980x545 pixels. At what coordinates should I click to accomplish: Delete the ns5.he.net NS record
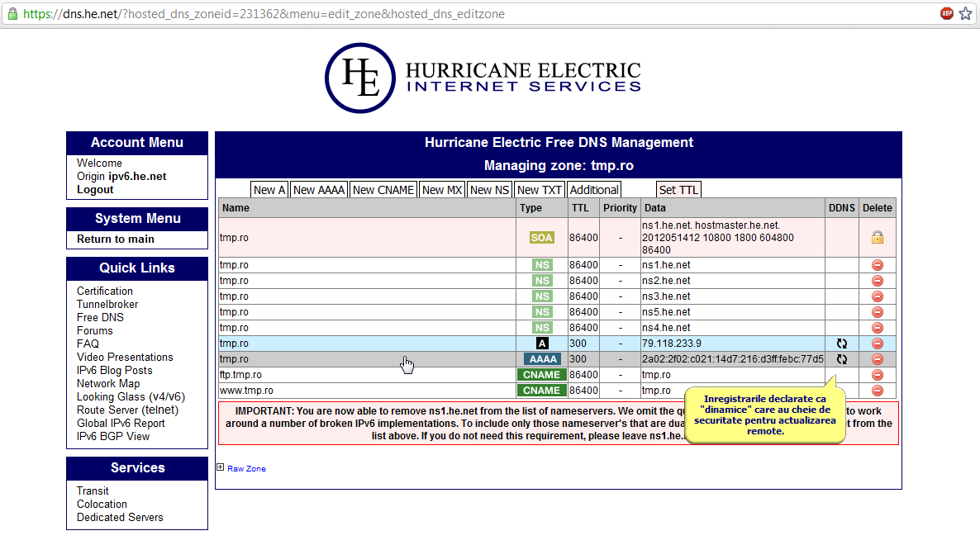point(878,312)
